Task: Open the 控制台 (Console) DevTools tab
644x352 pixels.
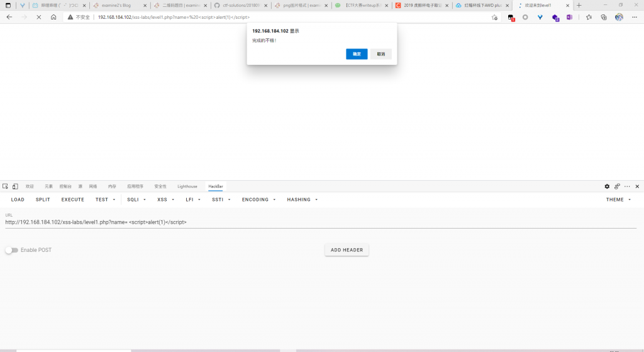Action: (65, 186)
